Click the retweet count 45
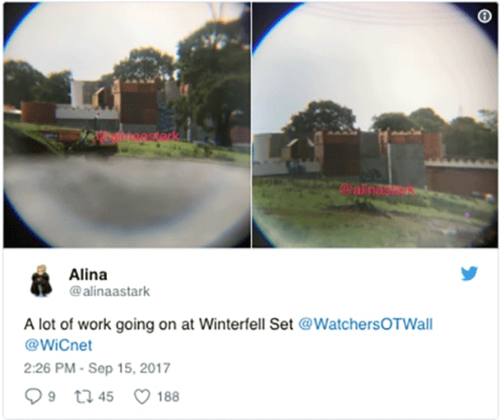This screenshot has width=504, height=420. click(106, 396)
